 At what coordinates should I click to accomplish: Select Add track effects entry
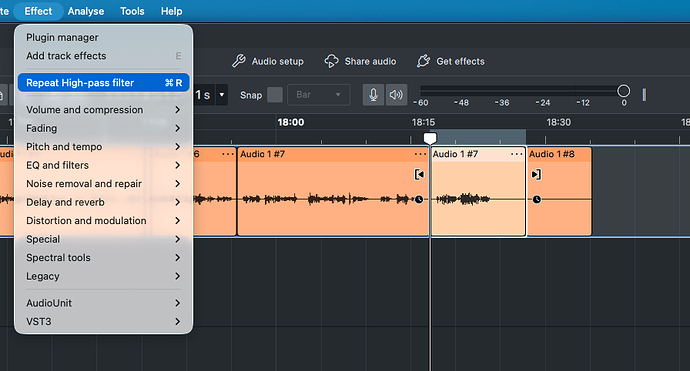pyautogui.click(x=103, y=56)
